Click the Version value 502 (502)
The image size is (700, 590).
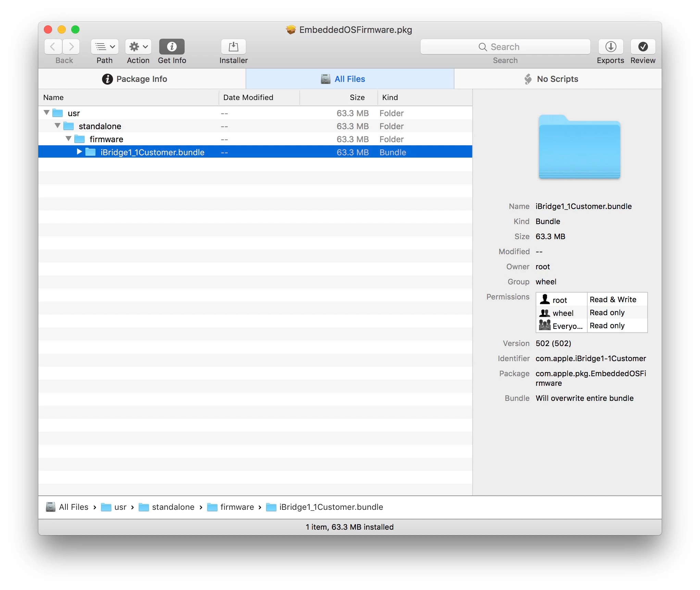(x=553, y=343)
